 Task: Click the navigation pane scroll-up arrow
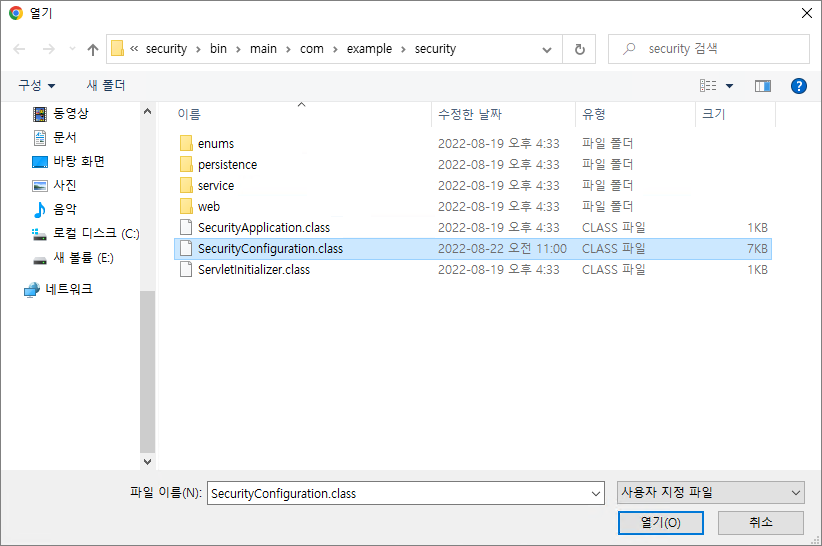(x=147, y=111)
